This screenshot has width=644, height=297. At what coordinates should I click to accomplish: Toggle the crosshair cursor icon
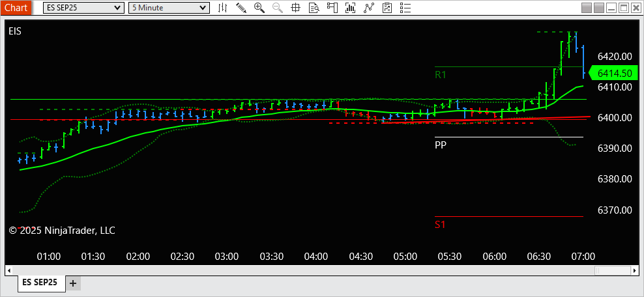click(295, 7)
